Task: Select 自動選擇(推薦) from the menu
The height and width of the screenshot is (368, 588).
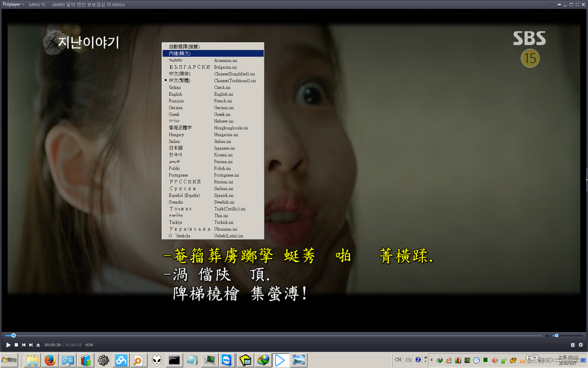Action: coord(184,47)
